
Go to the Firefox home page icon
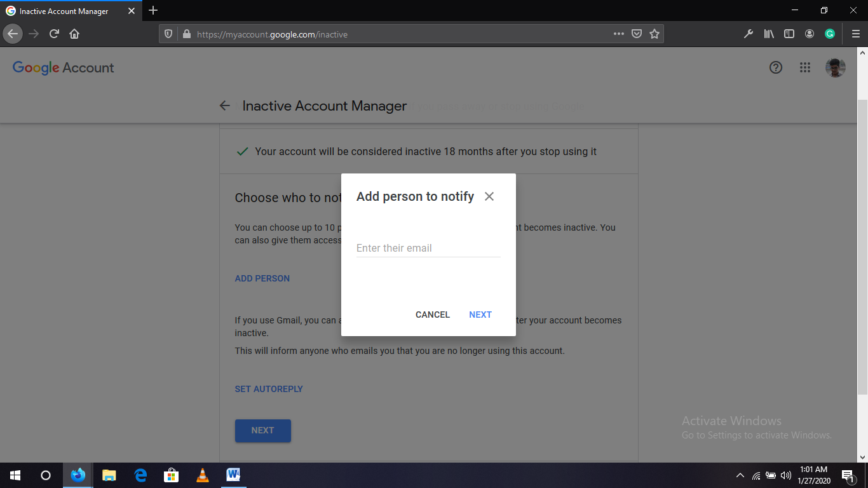tap(74, 34)
